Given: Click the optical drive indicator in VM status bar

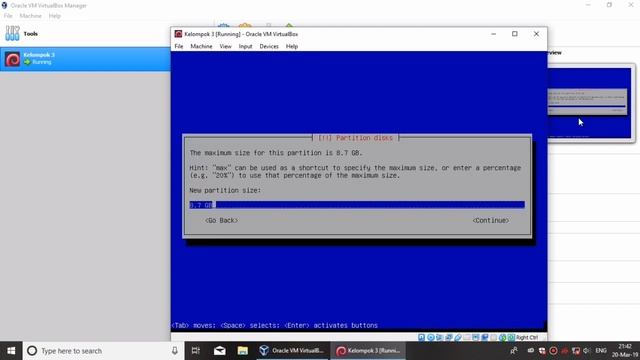Looking at the screenshot, I should point(431,338).
